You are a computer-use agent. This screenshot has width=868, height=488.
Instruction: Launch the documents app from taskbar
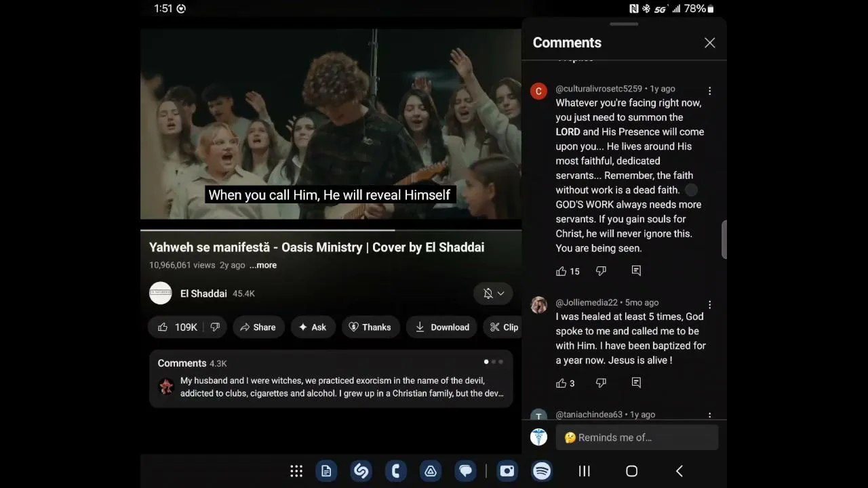point(326,471)
